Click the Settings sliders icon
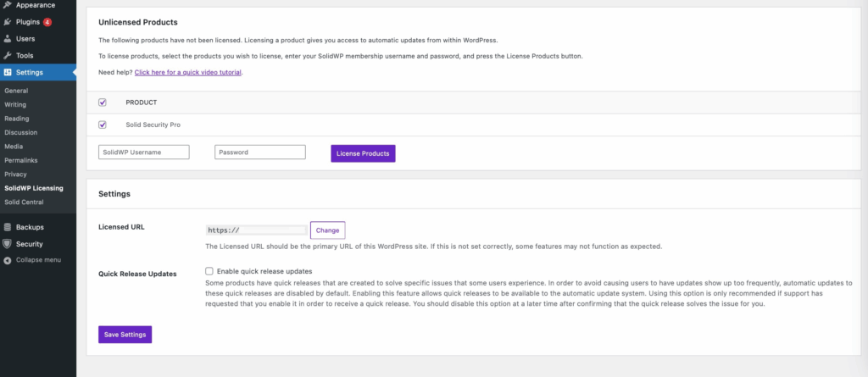The width and height of the screenshot is (868, 377). tap(8, 72)
